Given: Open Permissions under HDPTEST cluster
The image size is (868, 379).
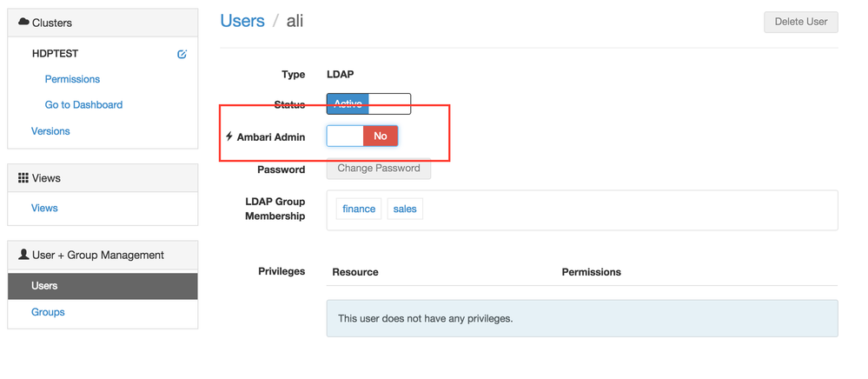Looking at the screenshot, I should coord(72,79).
